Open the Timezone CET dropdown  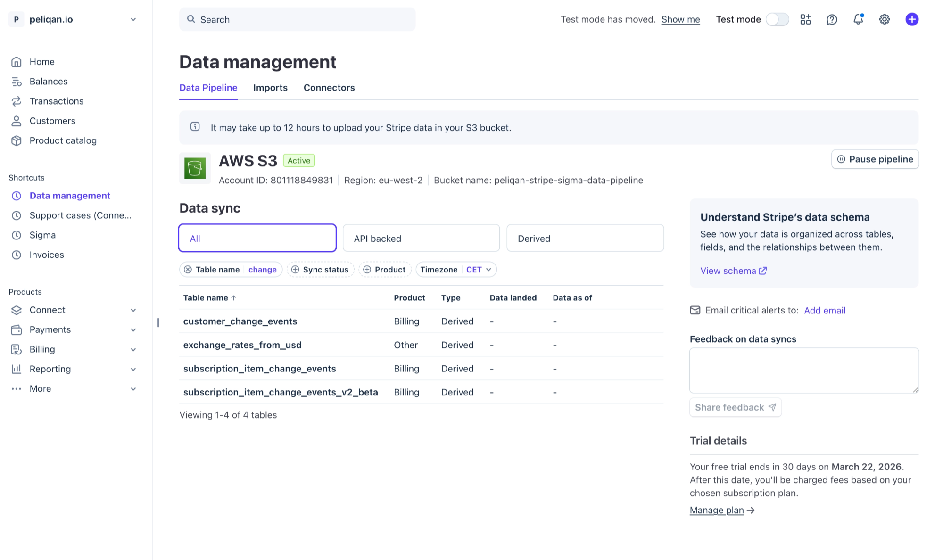(456, 270)
